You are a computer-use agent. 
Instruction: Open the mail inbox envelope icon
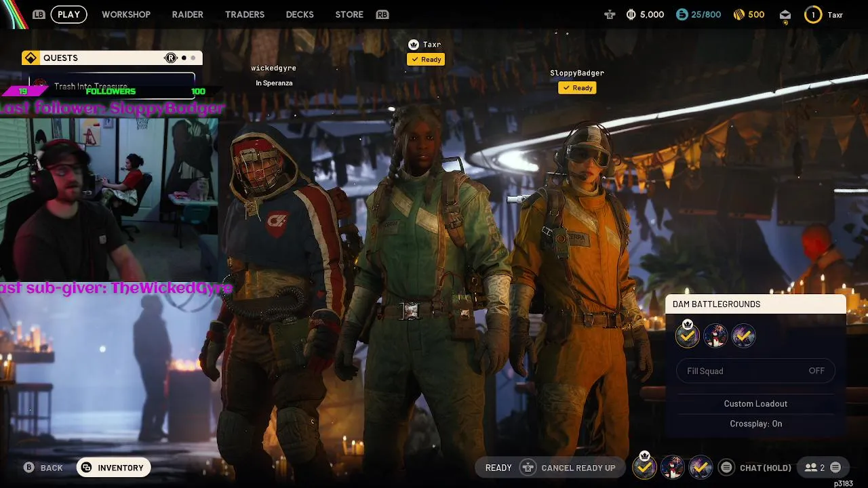coord(785,15)
